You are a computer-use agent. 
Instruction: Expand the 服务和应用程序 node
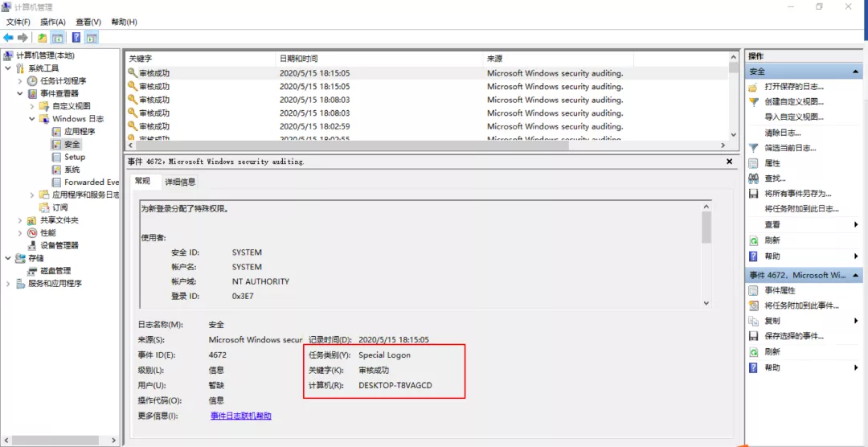[x=8, y=284]
